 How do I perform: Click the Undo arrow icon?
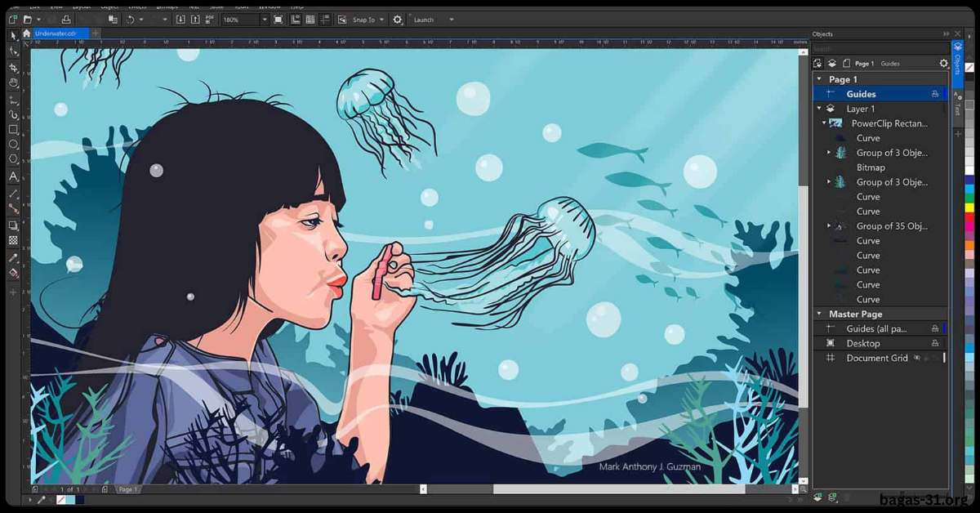point(130,19)
